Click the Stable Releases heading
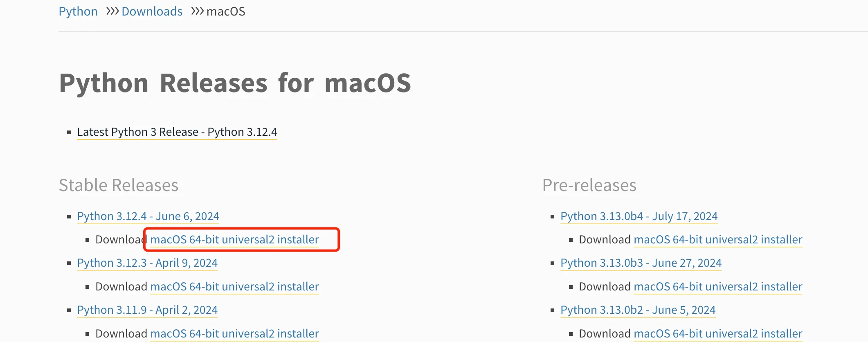The image size is (868, 342). pyautogui.click(x=119, y=185)
